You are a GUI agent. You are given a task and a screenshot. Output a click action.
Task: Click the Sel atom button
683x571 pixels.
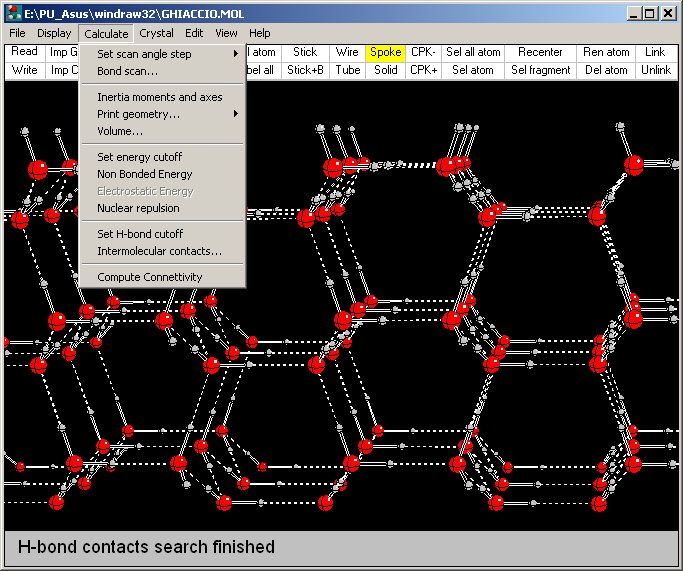pos(473,70)
